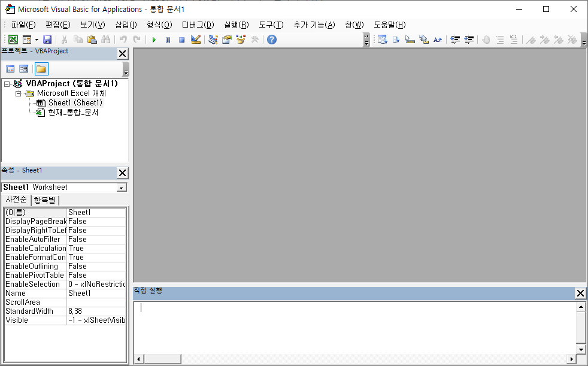Click View Object icon in Project panel
The height and width of the screenshot is (366, 588).
(23, 69)
